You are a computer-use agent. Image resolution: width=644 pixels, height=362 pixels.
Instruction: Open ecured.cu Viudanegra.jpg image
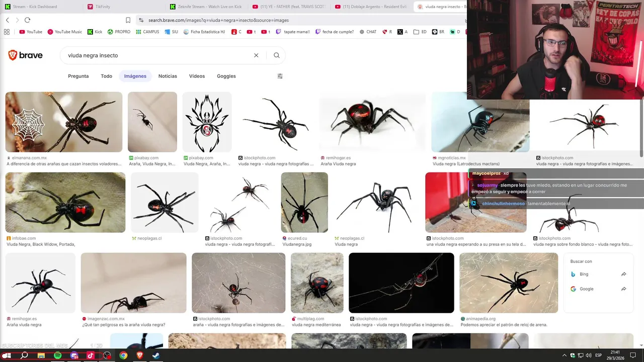(304, 202)
